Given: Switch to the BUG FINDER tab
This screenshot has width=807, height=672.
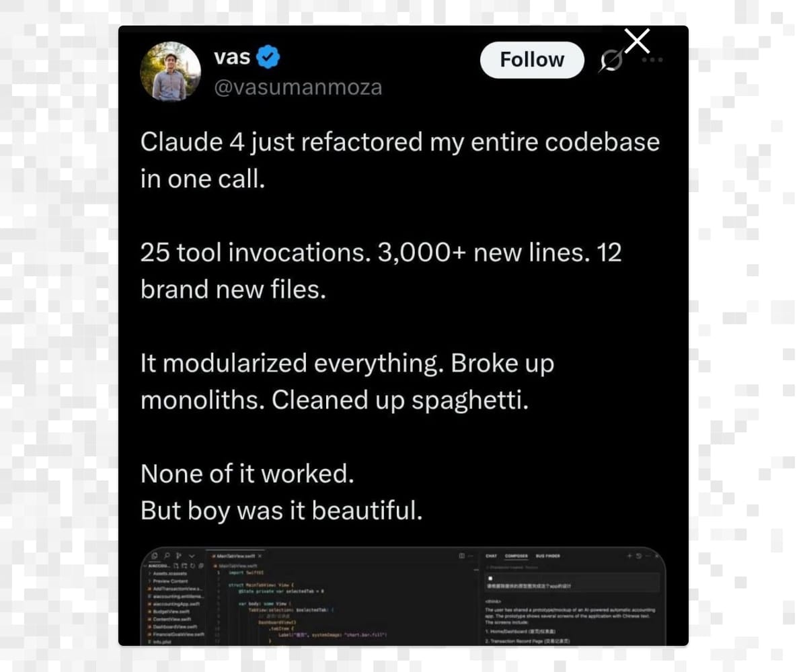Looking at the screenshot, I should [547, 556].
